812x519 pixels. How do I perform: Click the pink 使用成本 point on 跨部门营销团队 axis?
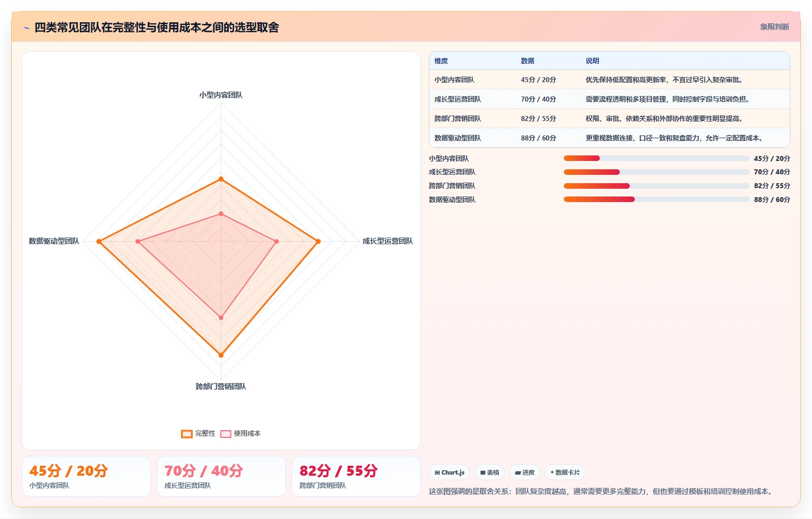click(x=221, y=318)
